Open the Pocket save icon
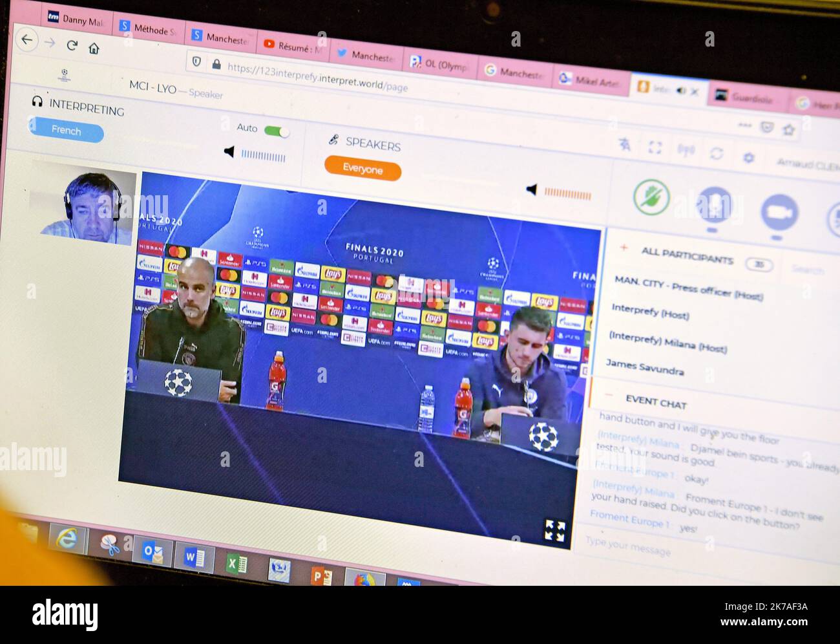Screen dimensions: 840x644 click(x=766, y=127)
